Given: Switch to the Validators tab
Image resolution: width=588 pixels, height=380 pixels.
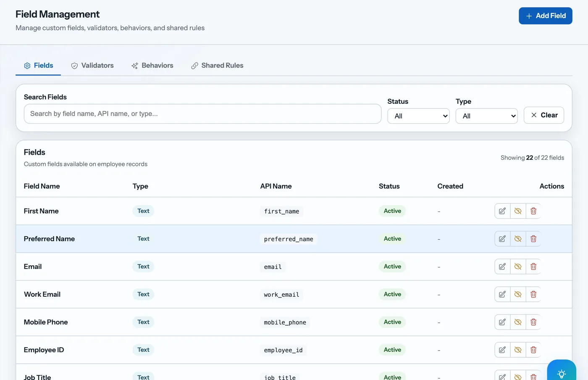Looking at the screenshot, I should [x=92, y=66].
